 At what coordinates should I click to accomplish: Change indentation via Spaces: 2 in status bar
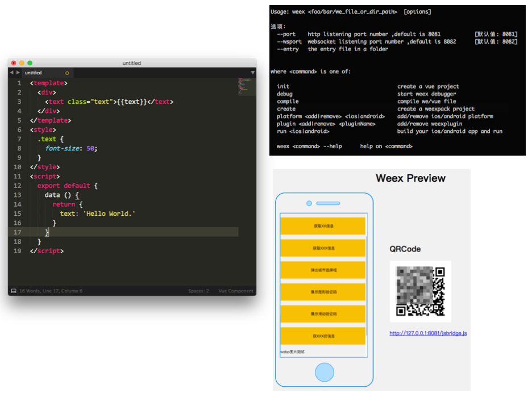pos(198,291)
